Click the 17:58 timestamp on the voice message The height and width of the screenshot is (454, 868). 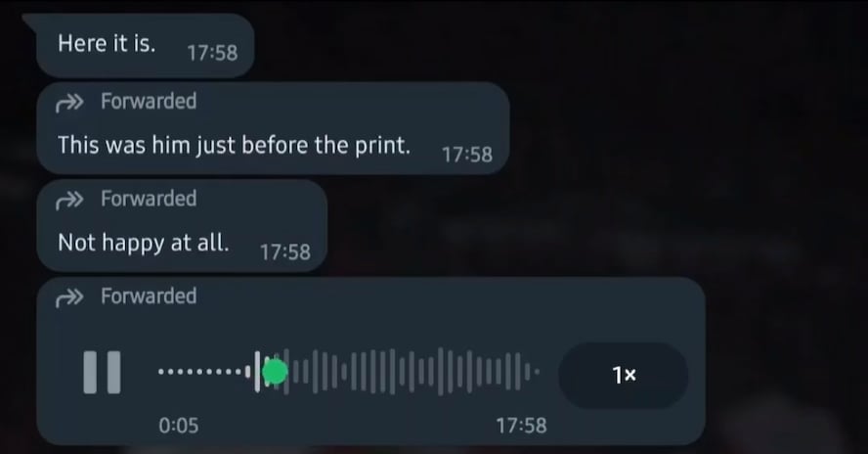[521, 426]
